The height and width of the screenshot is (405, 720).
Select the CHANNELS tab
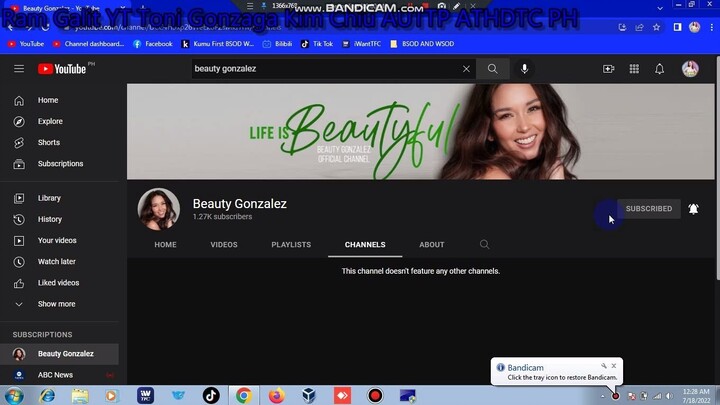(x=365, y=245)
